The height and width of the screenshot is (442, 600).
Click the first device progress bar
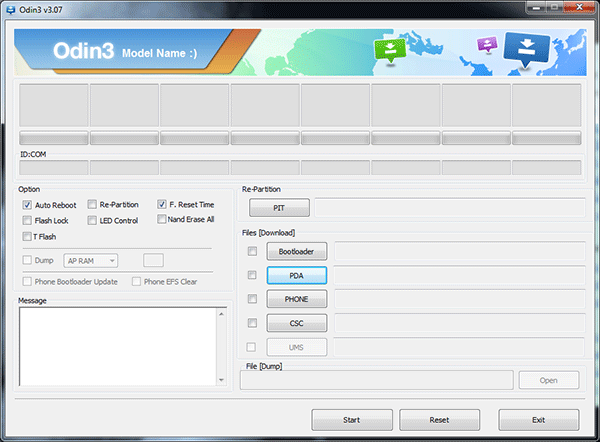tap(54, 138)
